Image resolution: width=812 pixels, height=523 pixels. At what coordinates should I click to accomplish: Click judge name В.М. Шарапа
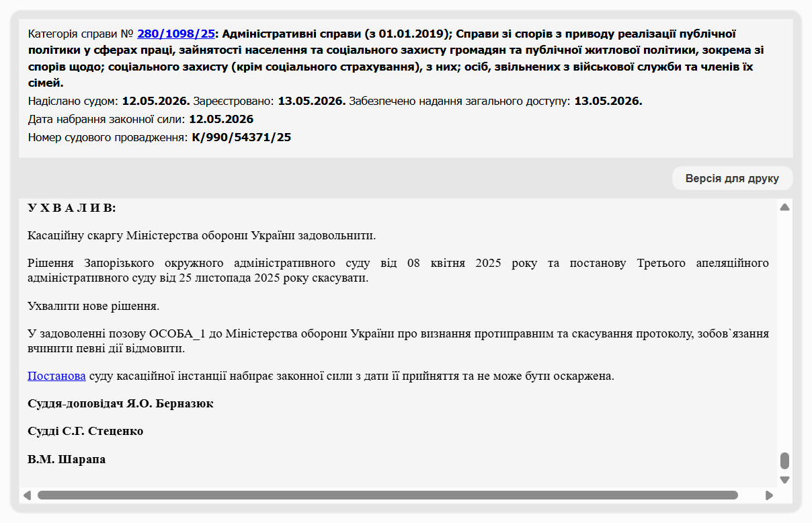coord(67,460)
